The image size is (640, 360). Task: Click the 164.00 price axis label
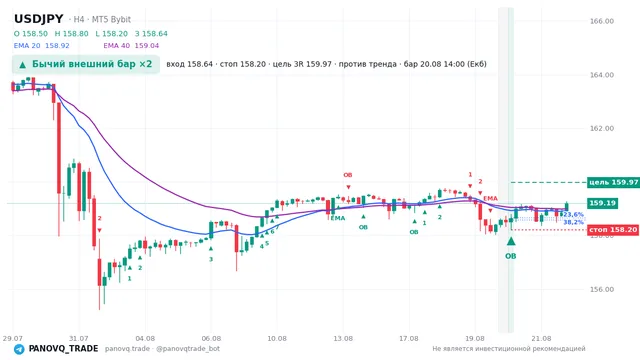pos(602,75)
